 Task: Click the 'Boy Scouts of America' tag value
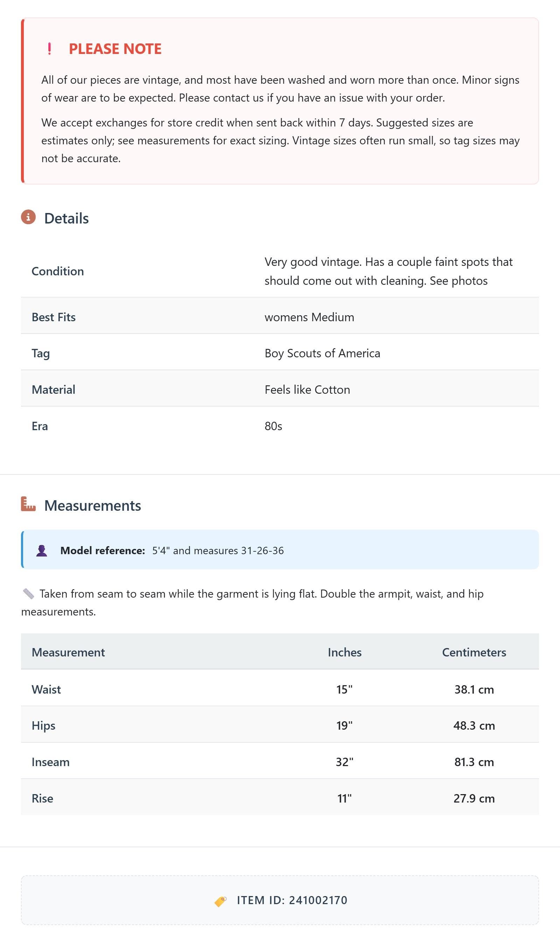click(x=322, y=353)
